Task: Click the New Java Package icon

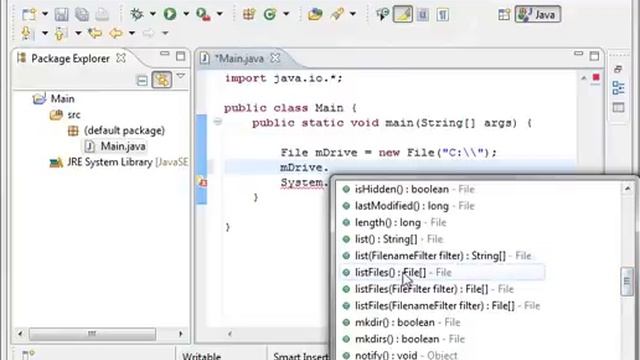Action: pyautogui.click(x=249, y=15)
